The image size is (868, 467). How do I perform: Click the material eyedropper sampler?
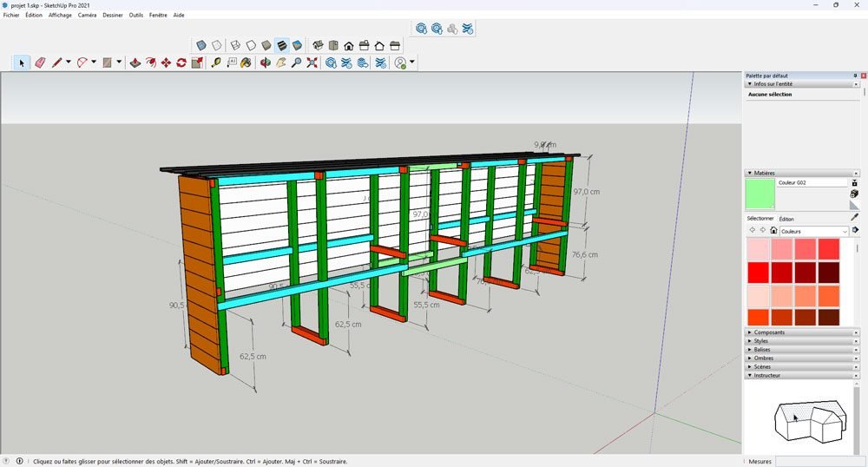(x=855, y=218)
